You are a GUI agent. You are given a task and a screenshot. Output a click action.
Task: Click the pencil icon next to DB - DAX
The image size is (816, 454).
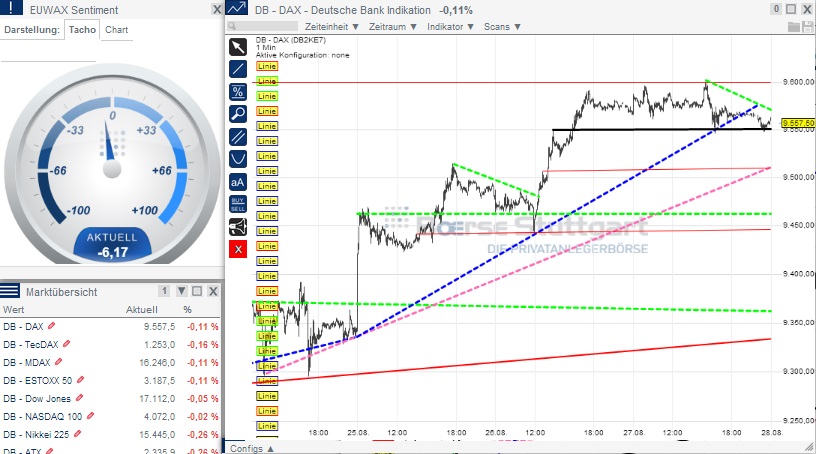pos(52,326)
